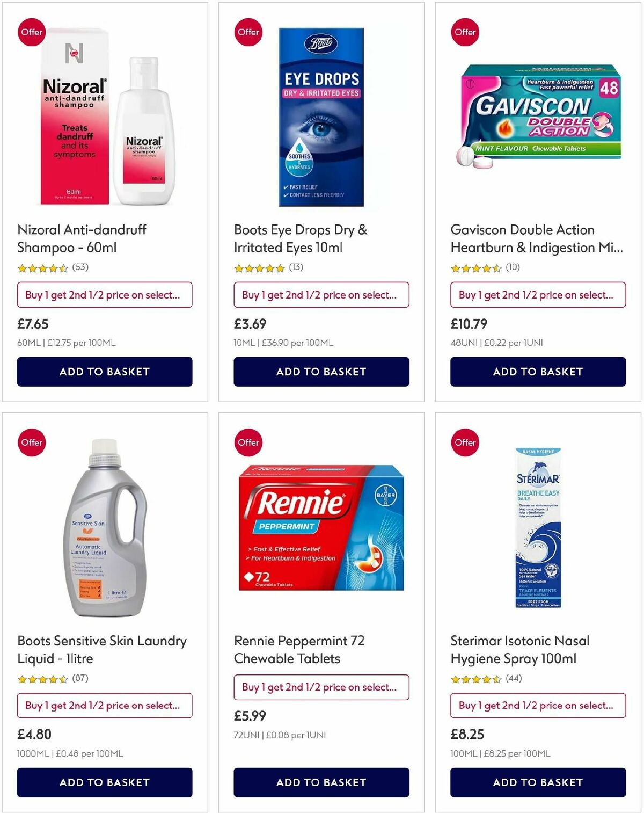Add Nizoral shampoo to basket
This screenshot has height=813, width=644.
tap(104, 371)
